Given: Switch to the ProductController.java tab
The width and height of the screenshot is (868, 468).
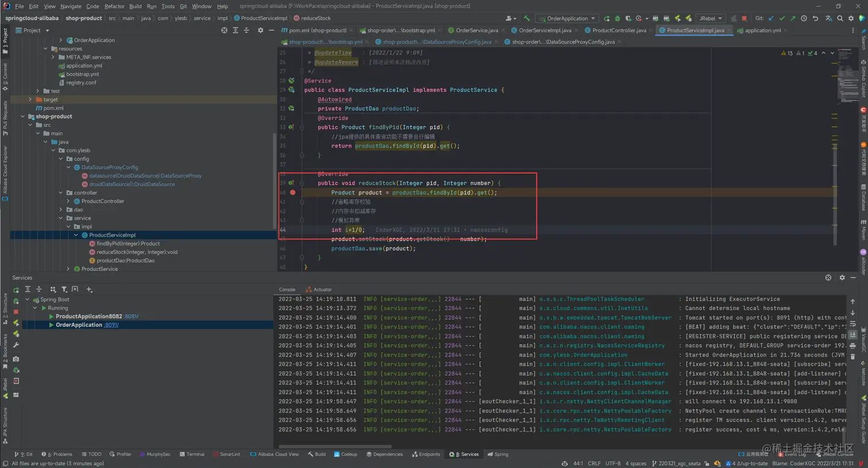Looking at the screenshot, I should coord(618,30).
